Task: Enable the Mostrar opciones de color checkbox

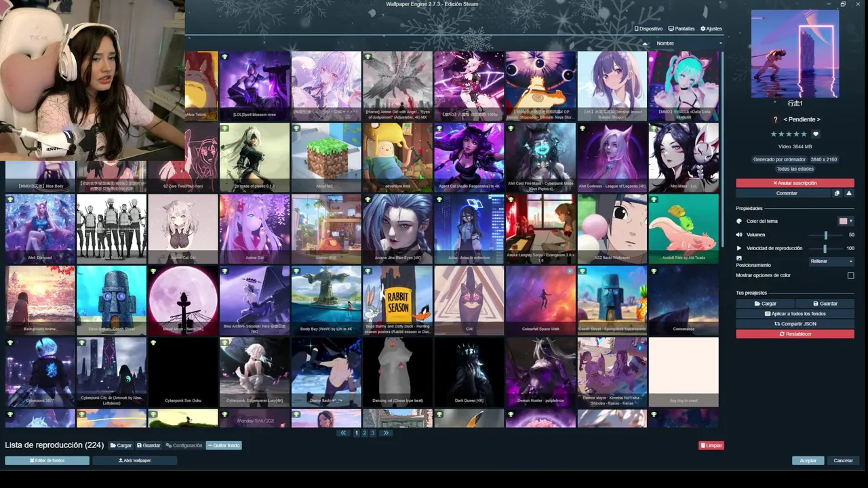Action: coord(850,275)
